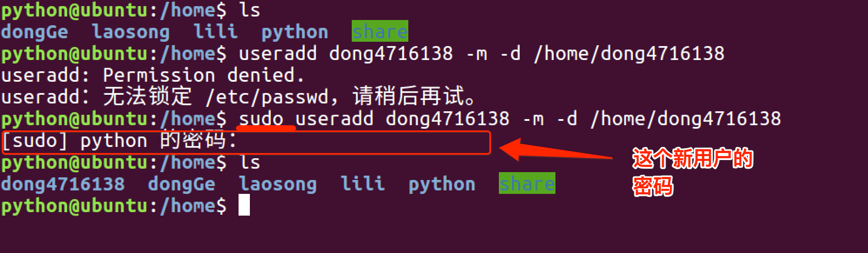Click the dongGe entry in first listing
868x253 pixels.
point(35,32)
